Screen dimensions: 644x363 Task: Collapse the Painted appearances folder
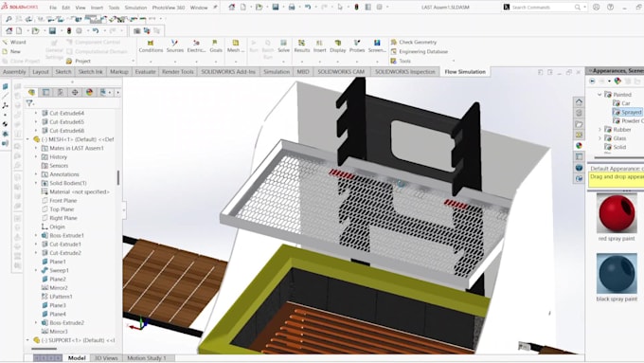(x=599, y=95)
